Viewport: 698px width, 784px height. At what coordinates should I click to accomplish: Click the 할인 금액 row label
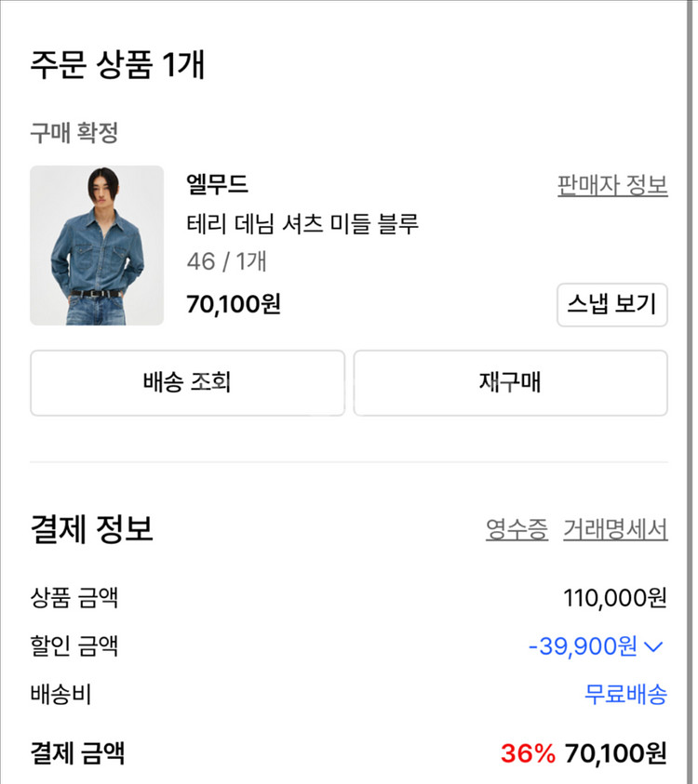point(74,645)
